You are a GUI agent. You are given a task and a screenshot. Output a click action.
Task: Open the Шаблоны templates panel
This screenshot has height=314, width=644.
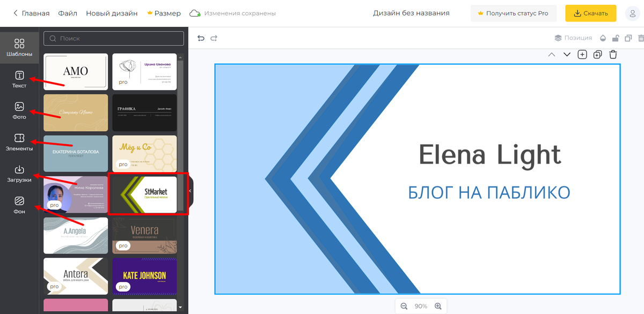click(19, 48)
